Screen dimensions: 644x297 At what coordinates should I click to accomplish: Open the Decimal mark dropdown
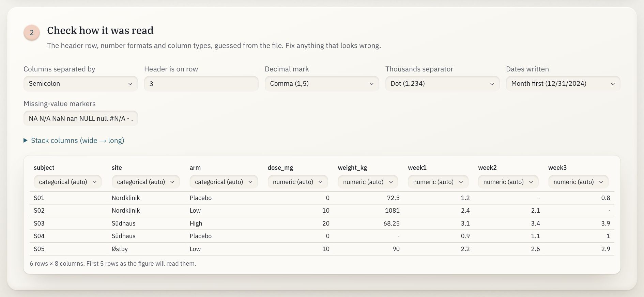click(322, 84)
